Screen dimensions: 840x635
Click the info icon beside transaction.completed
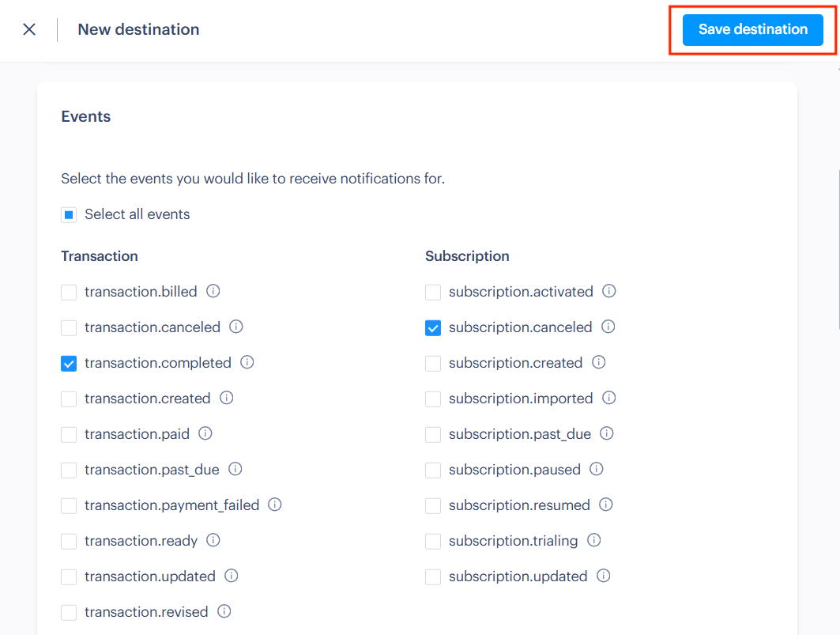247,363
